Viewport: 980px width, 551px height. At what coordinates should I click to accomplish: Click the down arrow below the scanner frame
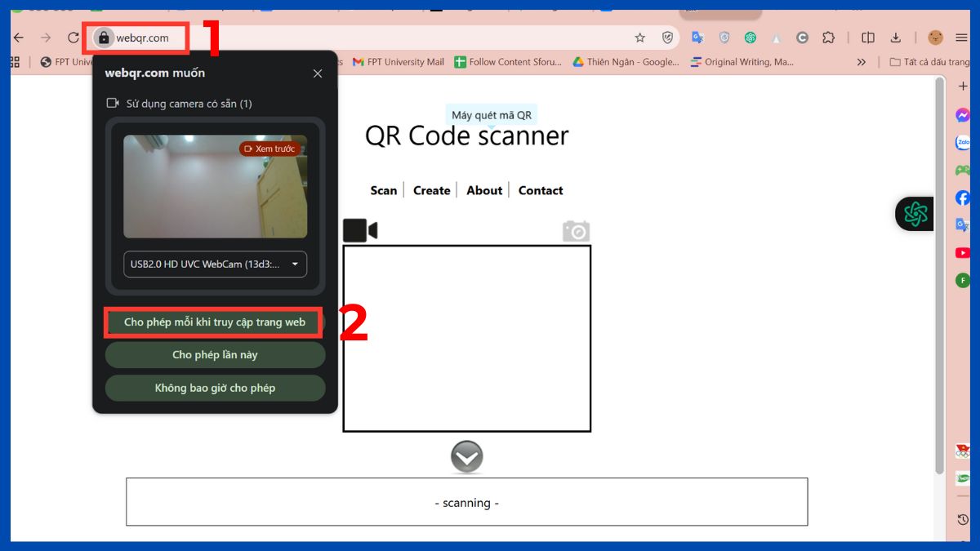point(466,457)
